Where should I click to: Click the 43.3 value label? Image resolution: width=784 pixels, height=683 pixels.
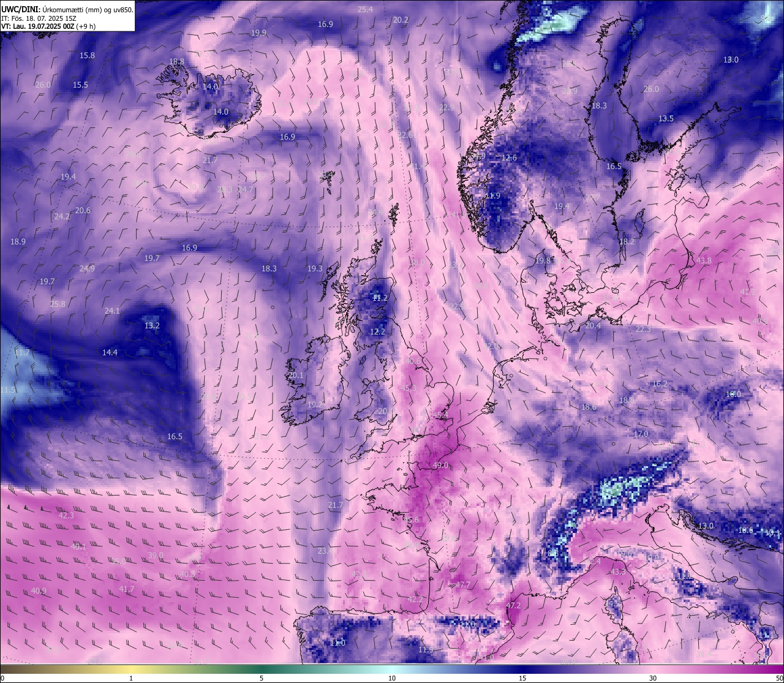point(617,572)
